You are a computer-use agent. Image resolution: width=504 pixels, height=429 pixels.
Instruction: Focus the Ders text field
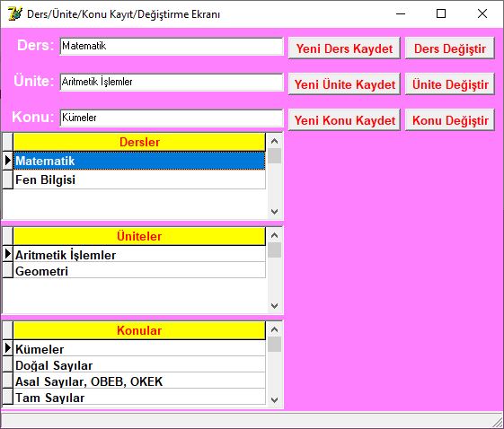(x=172, y=47)
